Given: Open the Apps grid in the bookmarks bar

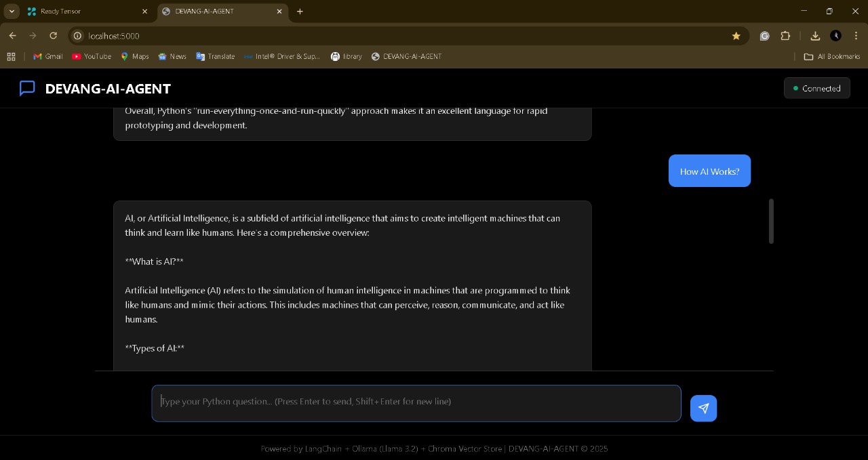Looking at the screenshot, I should 11,57.
